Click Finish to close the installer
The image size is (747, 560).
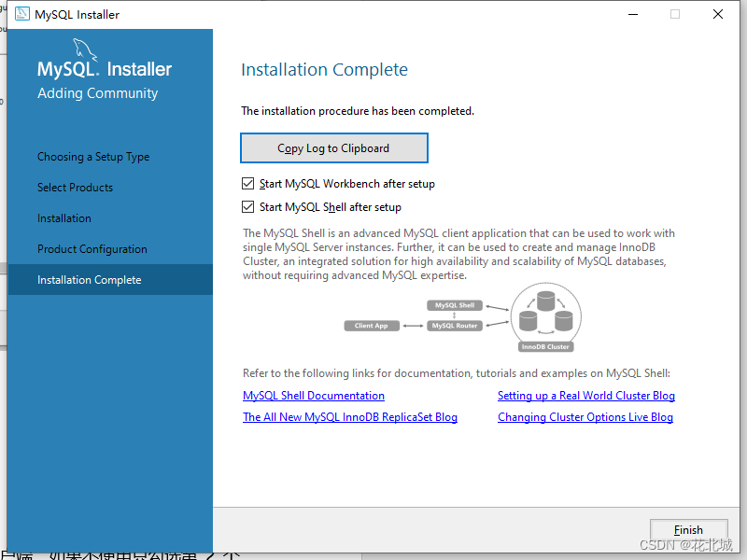pyautogui.click(x=688, y=530)
